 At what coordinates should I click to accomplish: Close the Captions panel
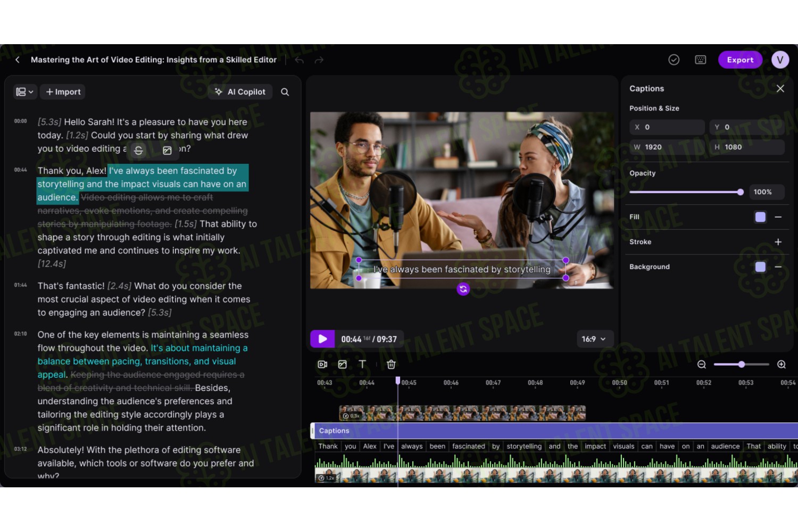[780, 88]
